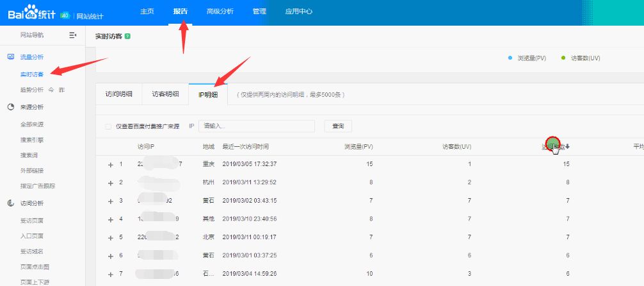Click the IP search input field

point(257,126)
